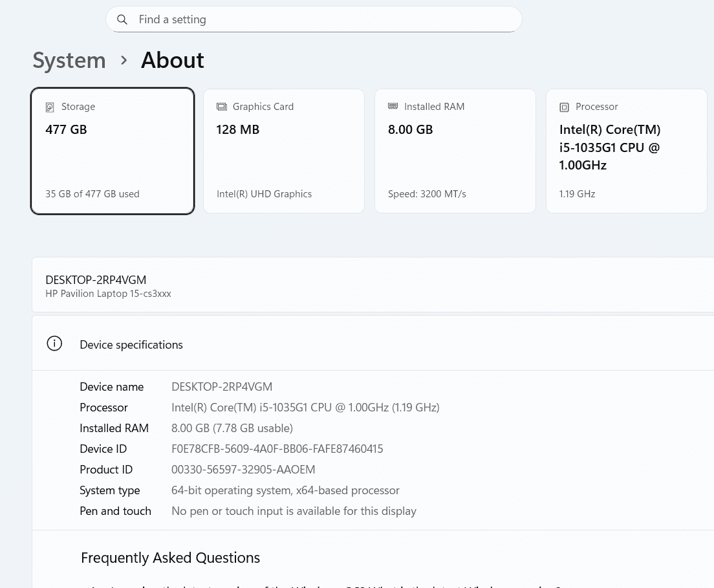Image resolution: width=714 pixels, height=588 pixels.
Task: Click the 'Pen and touch' label
Action: pyautogui.click(x=115, y=511)
